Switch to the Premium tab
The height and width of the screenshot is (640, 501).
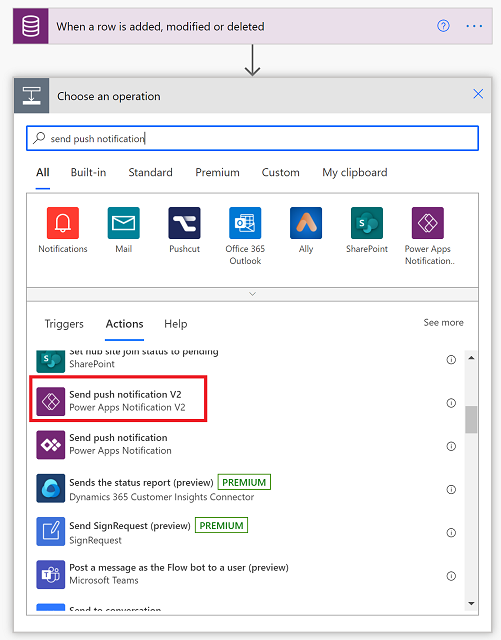tap(217, 173)
